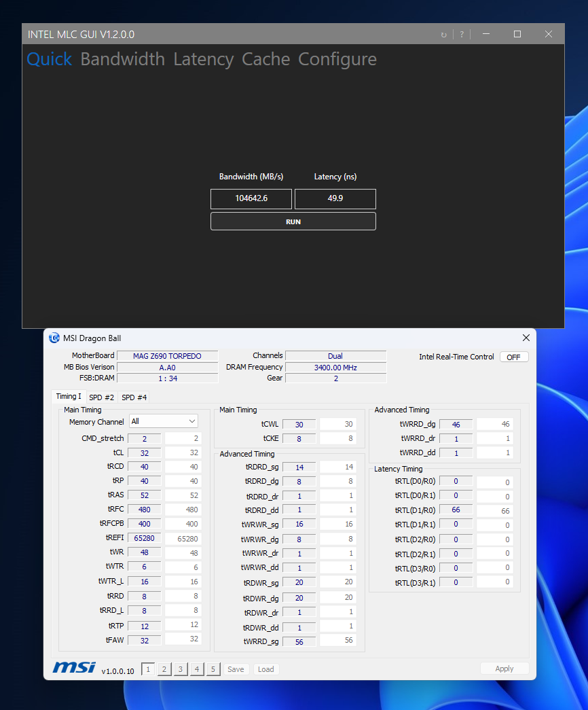Click the Load profile button
The width and height of the screenshot is (588, 710).
click(x=265, y=669)
